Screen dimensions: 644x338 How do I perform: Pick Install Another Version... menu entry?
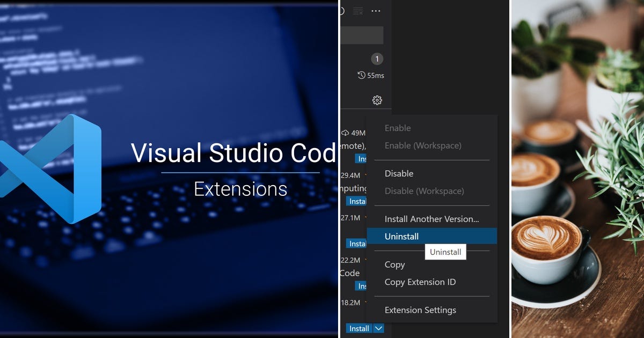tap(431, 219)
